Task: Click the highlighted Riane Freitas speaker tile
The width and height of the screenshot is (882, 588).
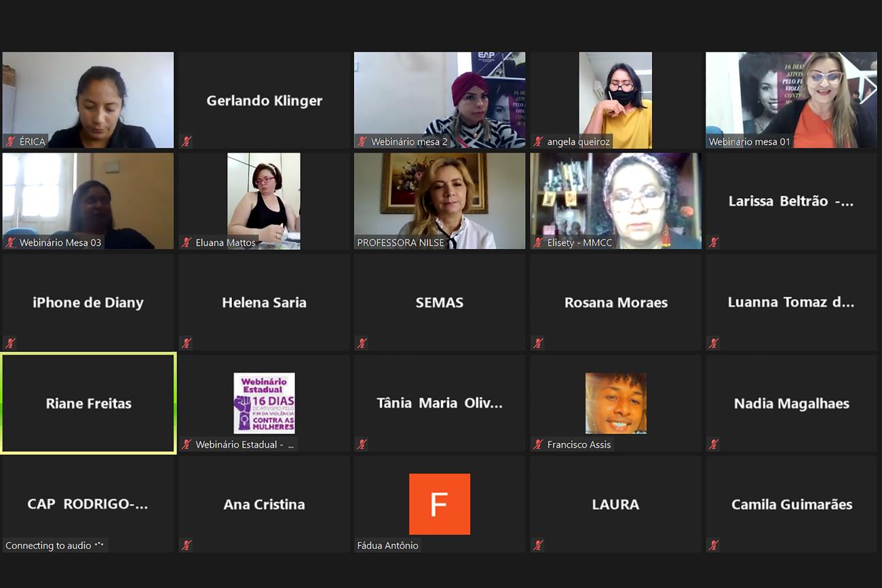Action: tap(88, 403)
